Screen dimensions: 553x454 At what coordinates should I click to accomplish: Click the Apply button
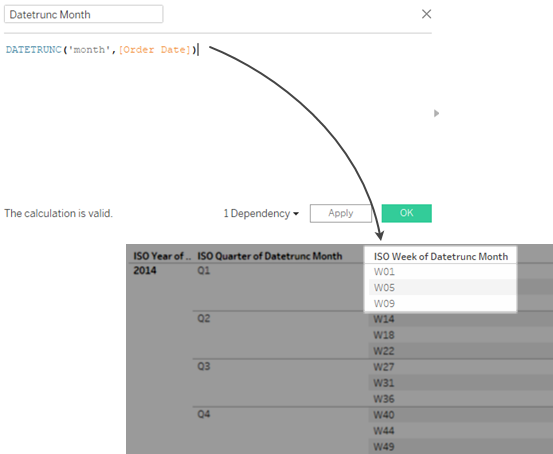click(x=341, y=213)
